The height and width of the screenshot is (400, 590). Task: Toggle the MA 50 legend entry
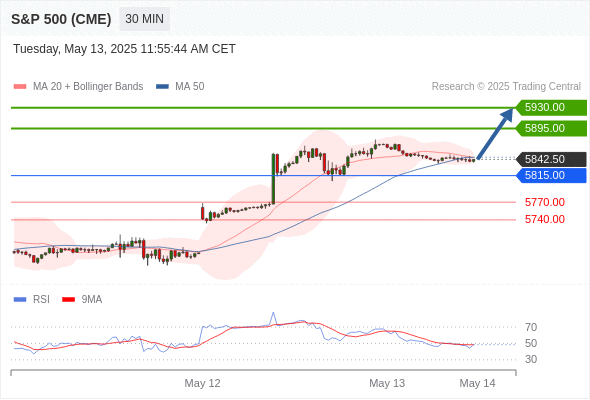point(180,87)
